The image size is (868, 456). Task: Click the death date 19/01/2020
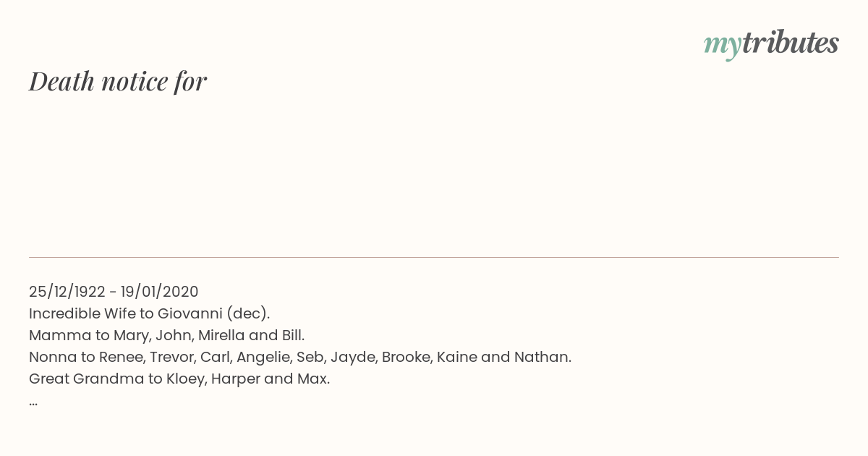tap(160, 292)
